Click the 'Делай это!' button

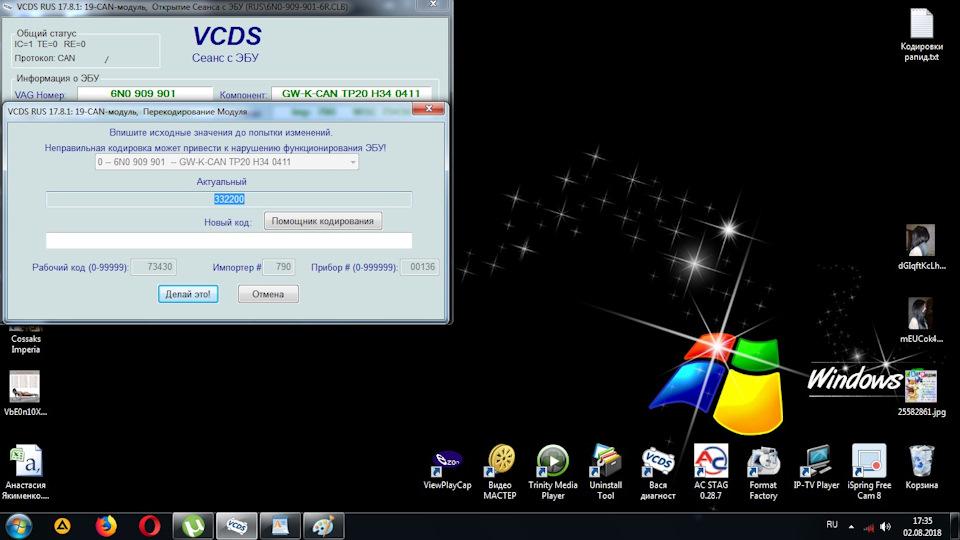[188, 294]
